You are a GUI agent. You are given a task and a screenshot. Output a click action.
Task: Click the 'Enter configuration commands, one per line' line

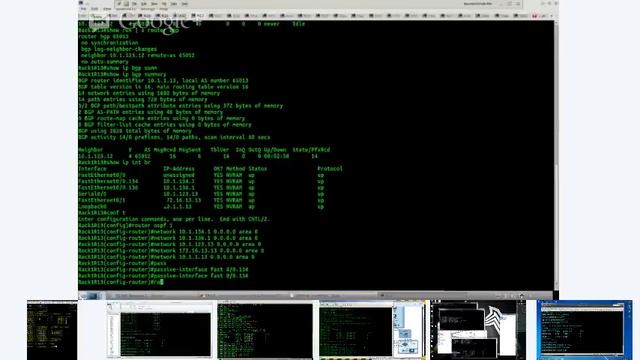[174, 219]
